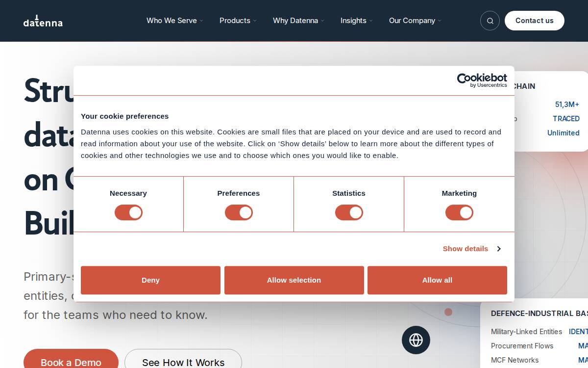This screenshot has width=588, height=368.
Task: Expand the Products menu
Action: pos(238,21)
